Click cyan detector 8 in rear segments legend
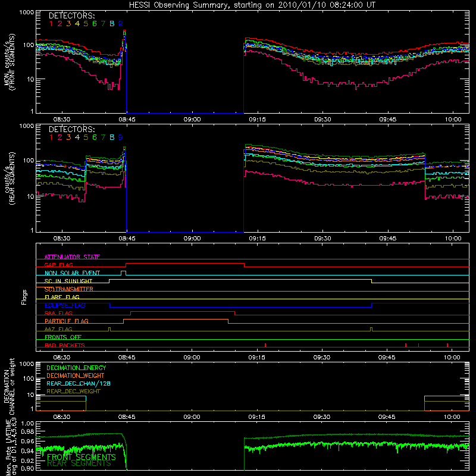This screenshot has width=476, height=476. point(112,137)
